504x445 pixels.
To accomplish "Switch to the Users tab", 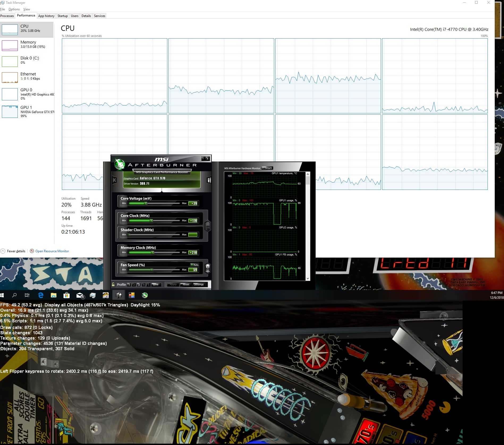I will [x=75, y=16].
